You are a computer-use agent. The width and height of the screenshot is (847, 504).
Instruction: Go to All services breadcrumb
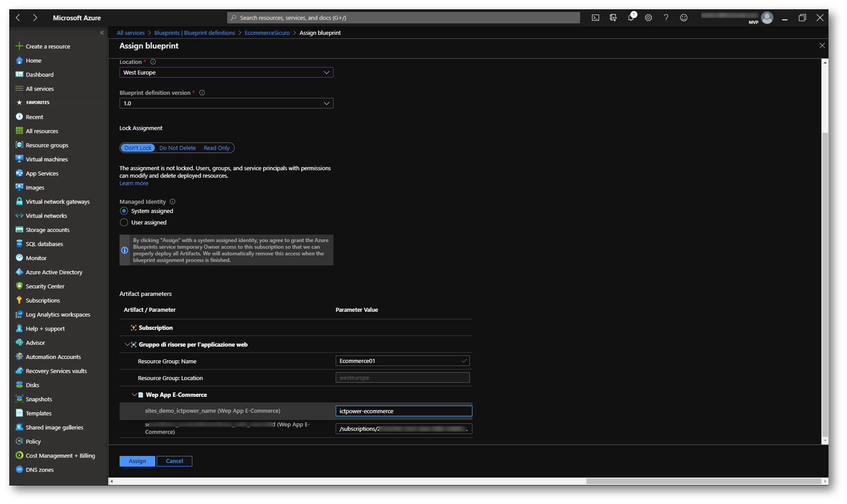(x=131, y=33)
